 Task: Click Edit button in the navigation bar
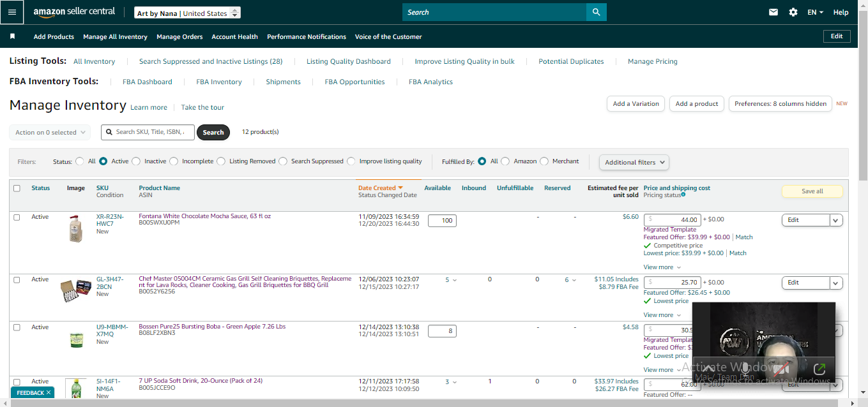coord(837,36)
